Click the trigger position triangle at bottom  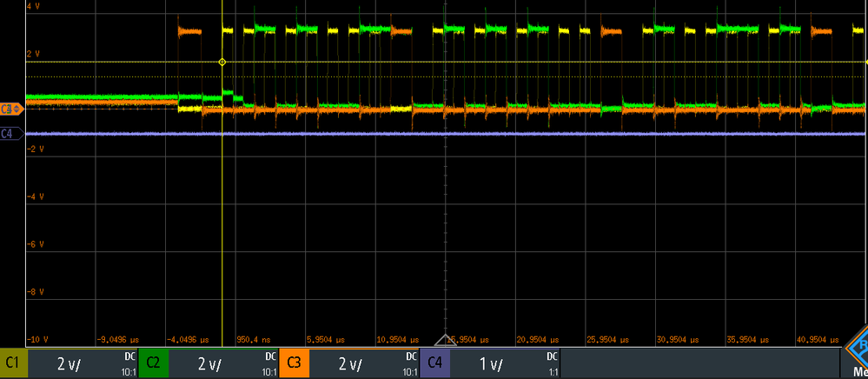(446, 340)
